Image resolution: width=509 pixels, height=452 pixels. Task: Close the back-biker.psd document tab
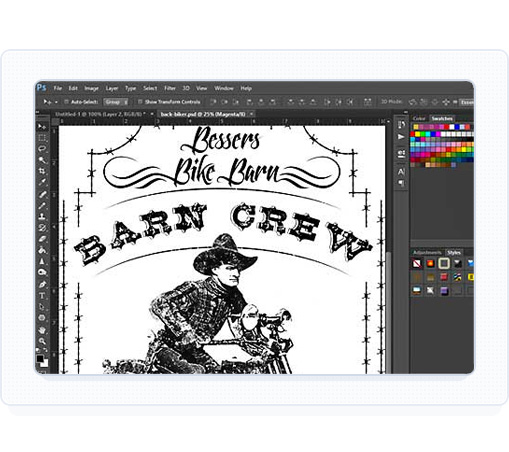pos(251,114)
